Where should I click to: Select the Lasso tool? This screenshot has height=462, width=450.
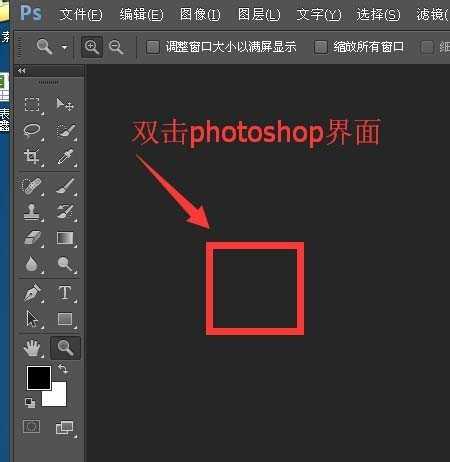coord(32,131)
